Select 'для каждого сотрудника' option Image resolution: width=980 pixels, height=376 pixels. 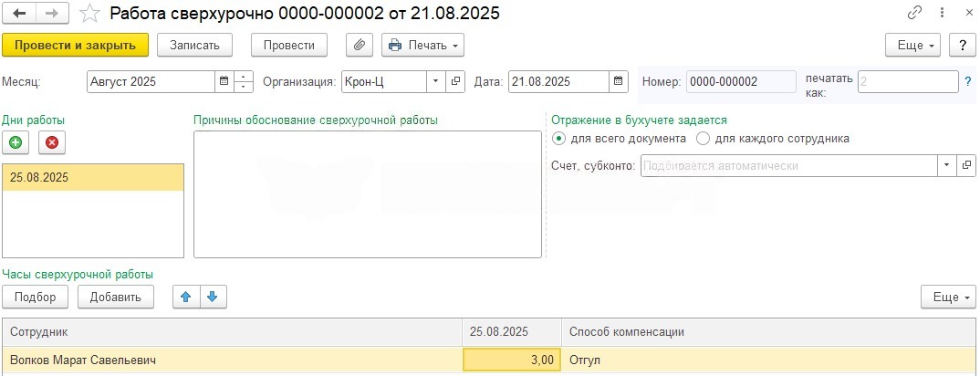click(703, 139)
